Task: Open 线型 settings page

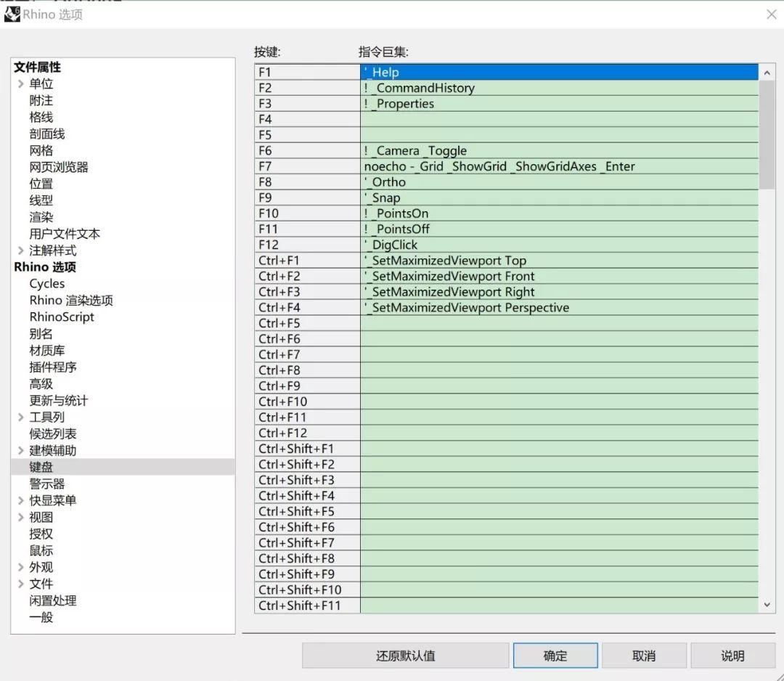Action: pyautogui.click(x=41, y=200)
